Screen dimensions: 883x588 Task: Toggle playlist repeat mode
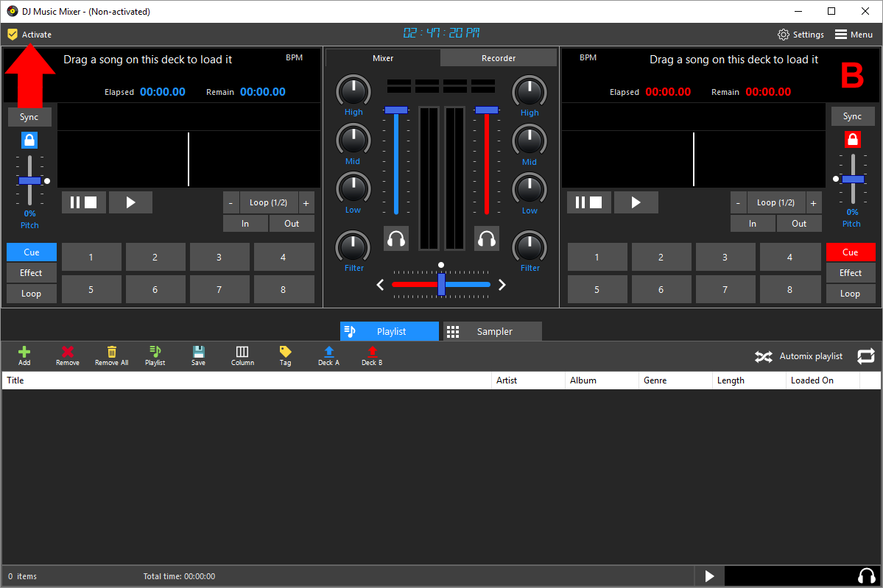point(865,355)
